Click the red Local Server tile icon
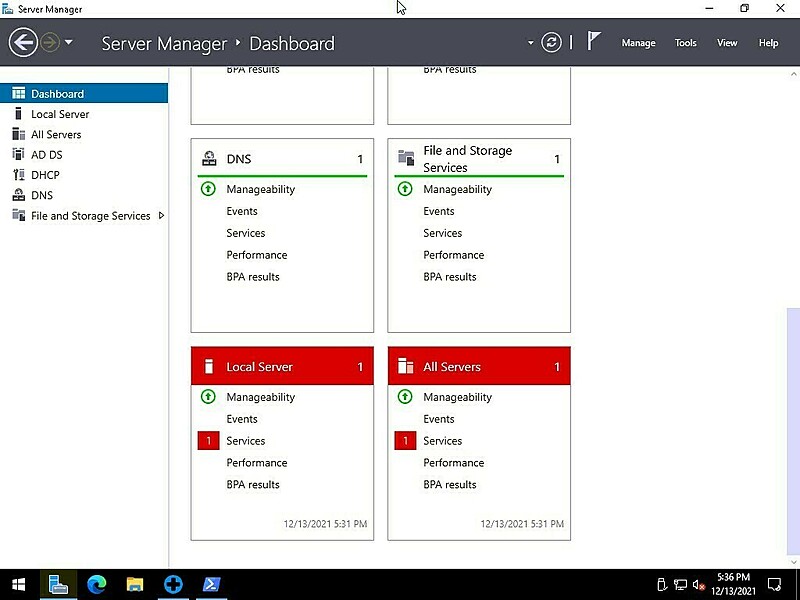This screenshot has height=600, width=800. pos(209,365)
